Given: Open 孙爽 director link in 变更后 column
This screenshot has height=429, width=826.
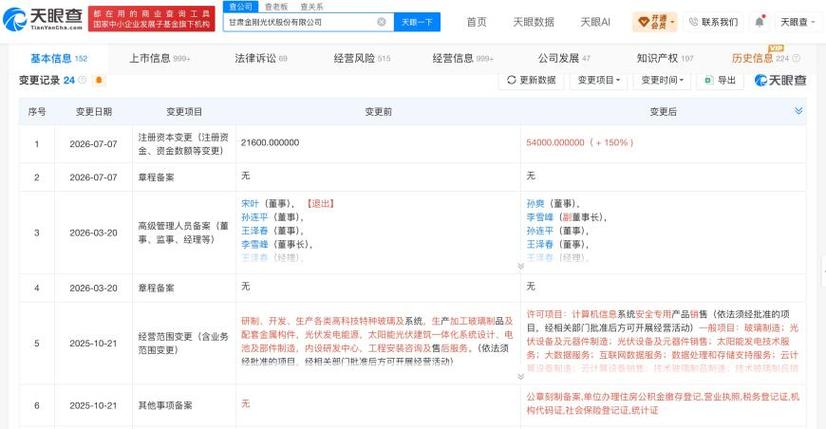Looking at the screenshot, I should tap(535, 203).
